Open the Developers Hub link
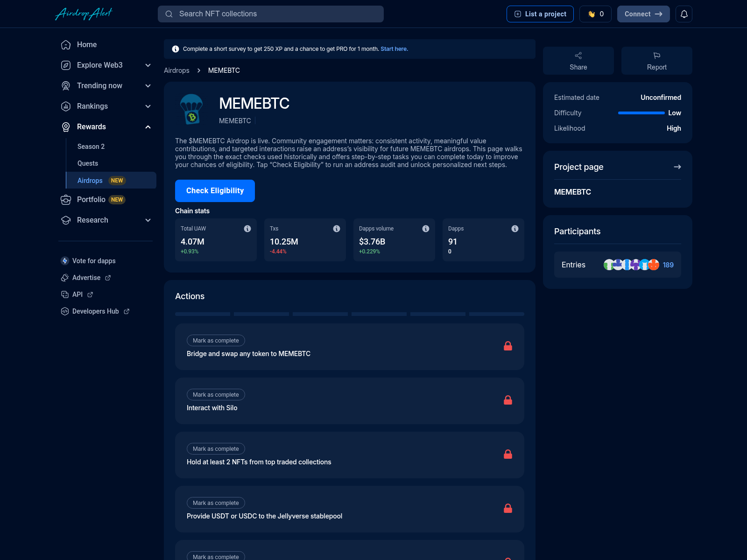Image resolution: width=747 pixels, height=560 pixels. point(96,311)
